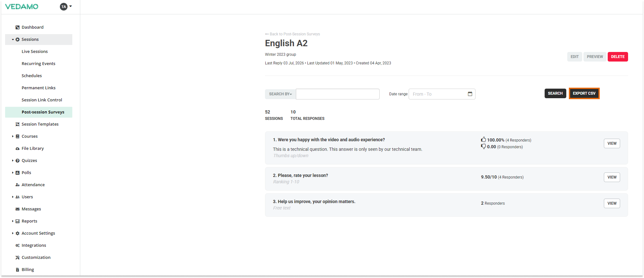Click the Polls chart icon
Image resolution: width=644 pixels, height=278 pixels.
(18, 173)
